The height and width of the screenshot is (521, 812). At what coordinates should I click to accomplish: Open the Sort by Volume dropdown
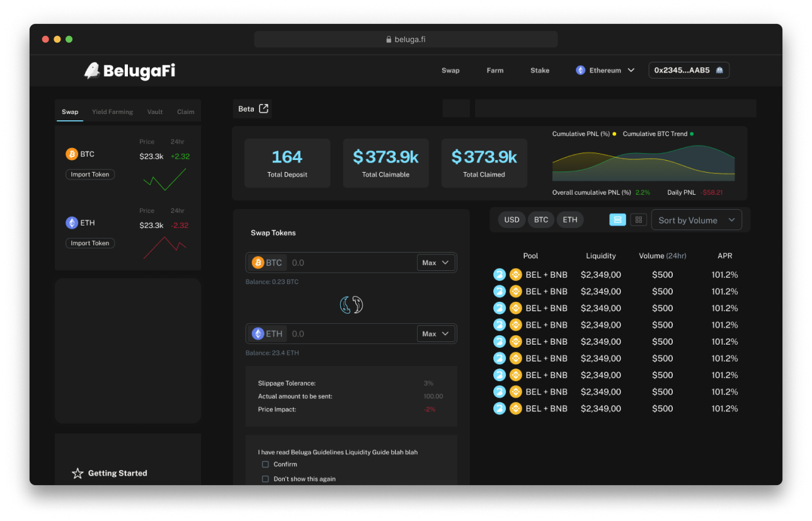point(697,220)
